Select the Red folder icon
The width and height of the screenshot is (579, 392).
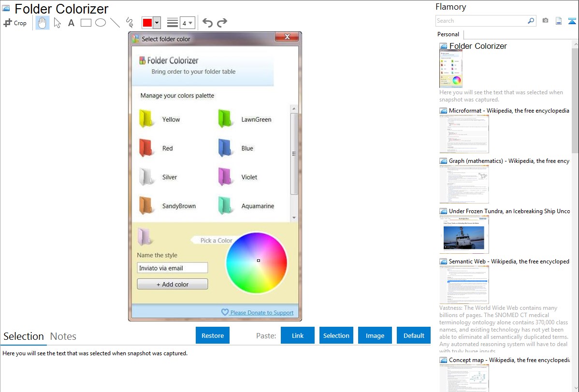[x=146, y=148]
